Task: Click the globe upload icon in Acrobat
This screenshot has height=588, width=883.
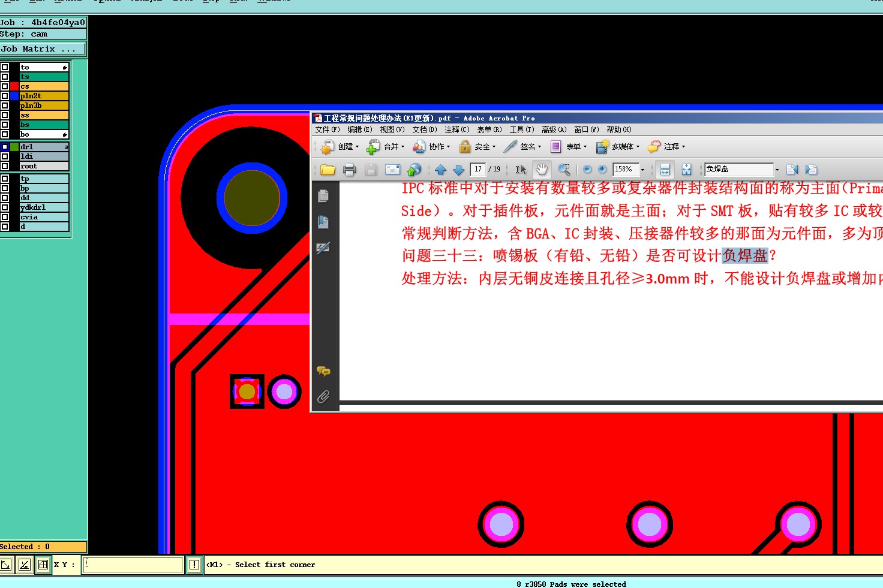Action: click(x=414, y=170)
